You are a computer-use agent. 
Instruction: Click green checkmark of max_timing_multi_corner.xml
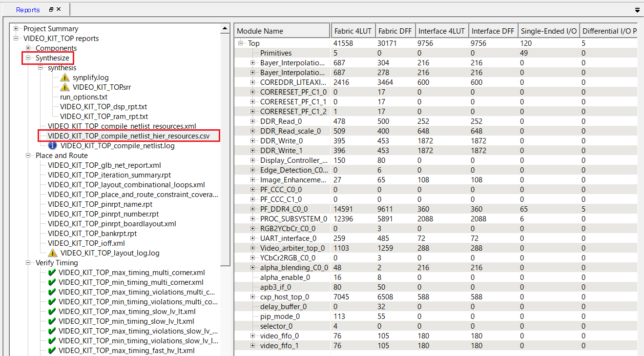52,273
